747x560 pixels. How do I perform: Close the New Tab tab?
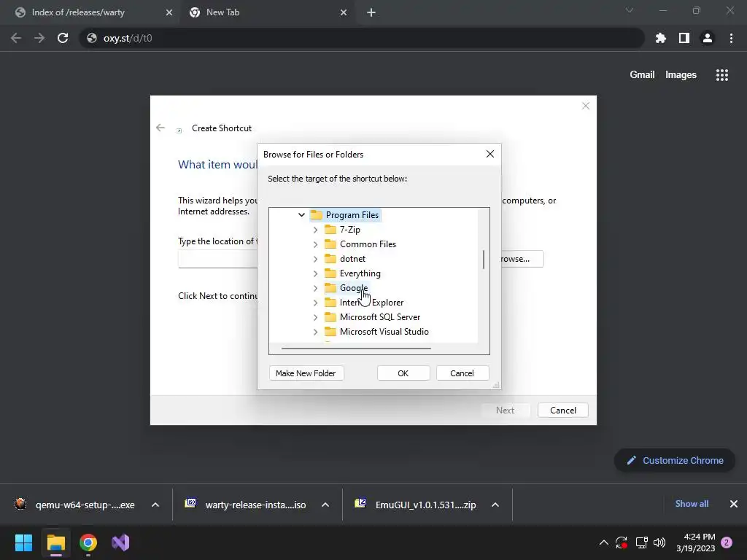pyautogui.click(x=344, y=13)
